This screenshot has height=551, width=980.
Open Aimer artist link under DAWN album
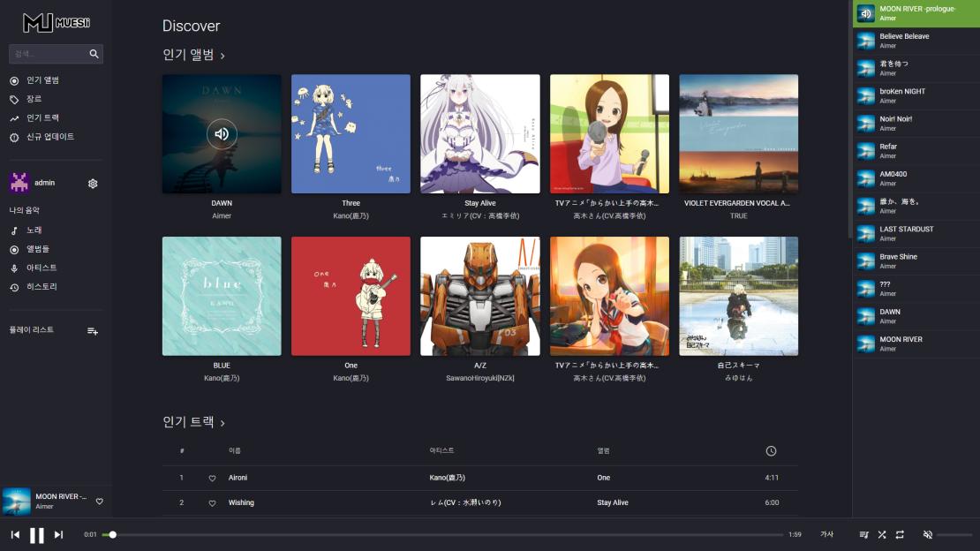pos(222,215)
